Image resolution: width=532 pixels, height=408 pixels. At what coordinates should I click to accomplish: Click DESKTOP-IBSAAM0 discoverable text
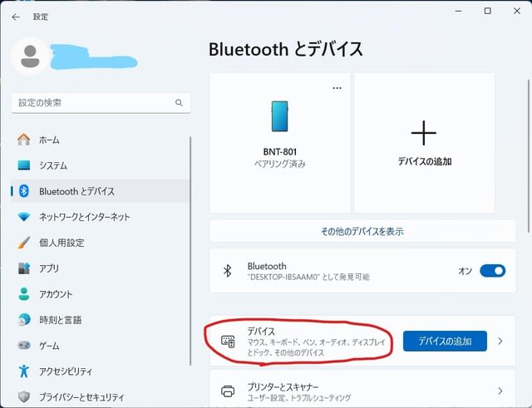pos(308,277)
